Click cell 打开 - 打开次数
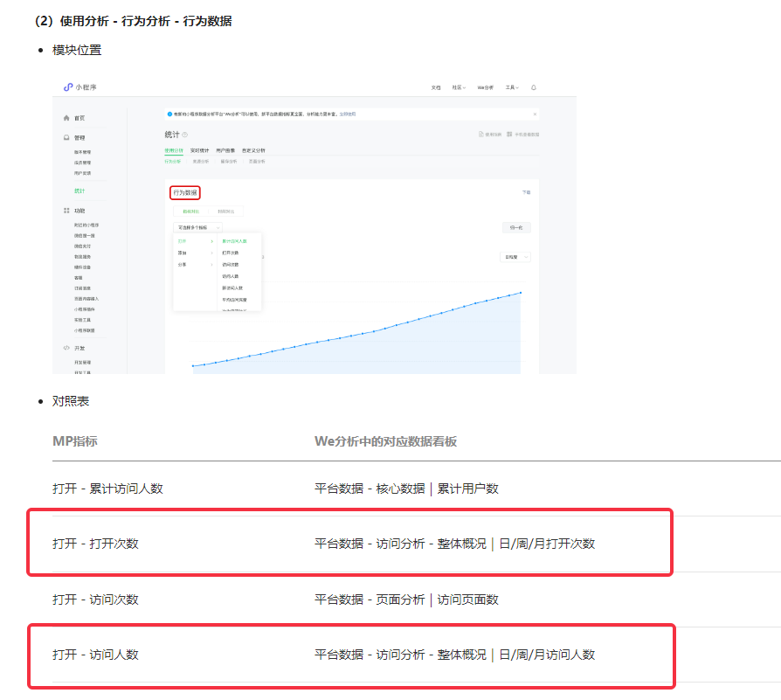Viewport: 781px width, 700px height. click(95, 544)
